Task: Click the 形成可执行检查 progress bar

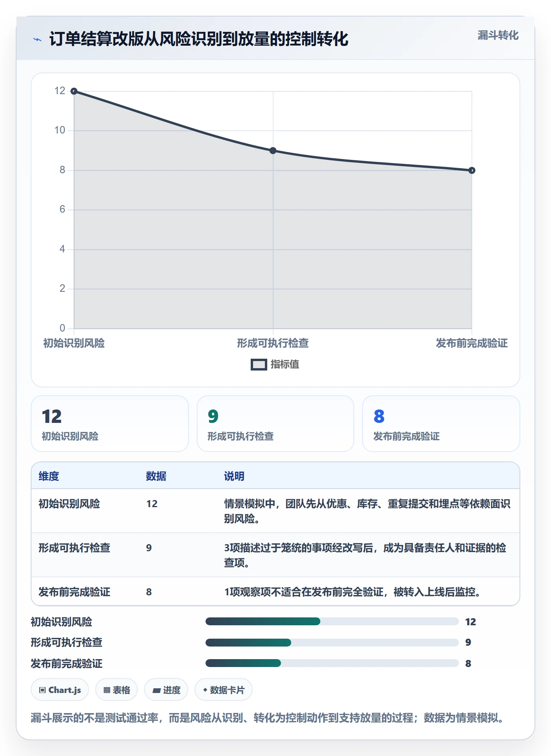Action: tap(332, 643)
